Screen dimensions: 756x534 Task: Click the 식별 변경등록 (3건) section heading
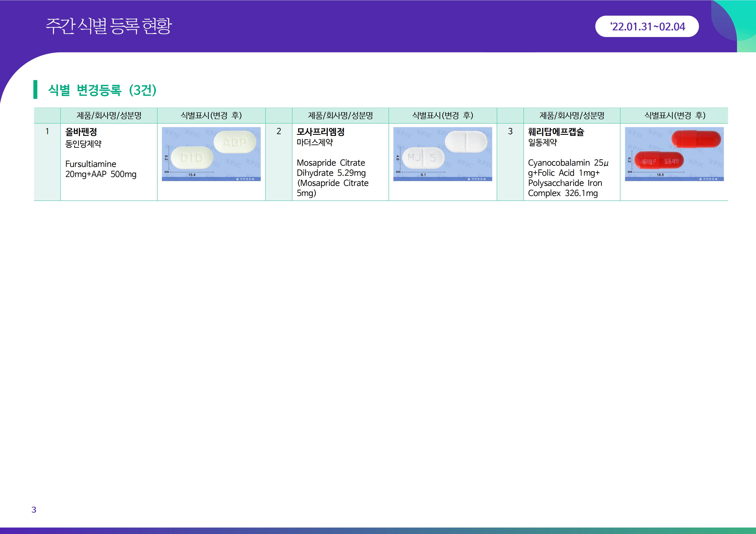(x=102, y=90)
